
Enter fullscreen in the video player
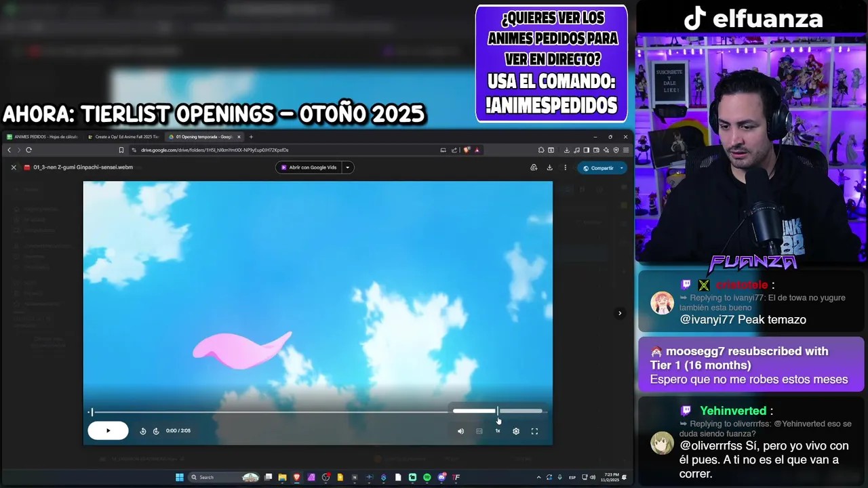(534, 431)
